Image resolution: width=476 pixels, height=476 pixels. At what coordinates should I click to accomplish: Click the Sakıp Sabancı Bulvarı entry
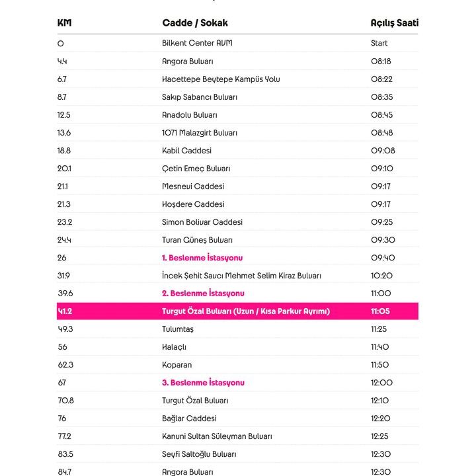(200, 97)
